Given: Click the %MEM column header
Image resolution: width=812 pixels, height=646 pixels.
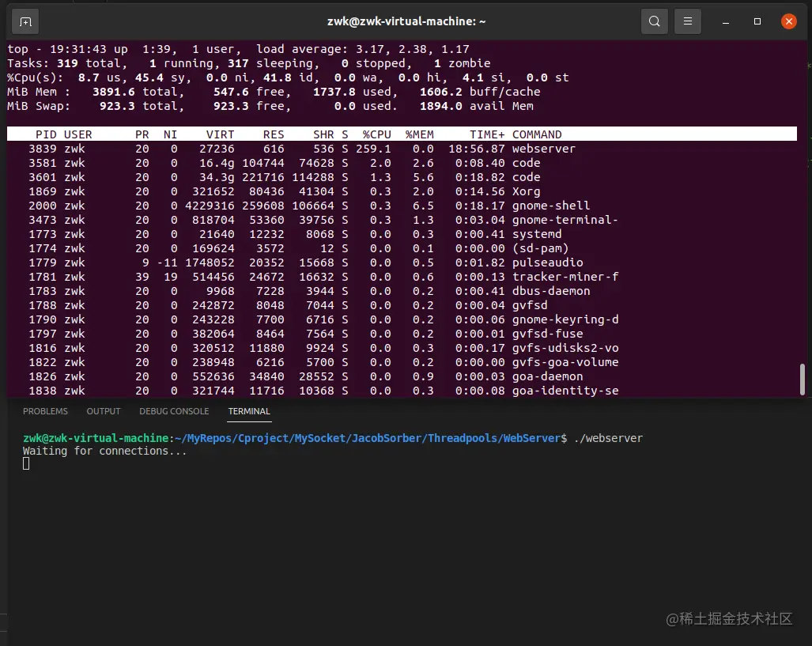Looking at the screenshot, I should [420, 134].
